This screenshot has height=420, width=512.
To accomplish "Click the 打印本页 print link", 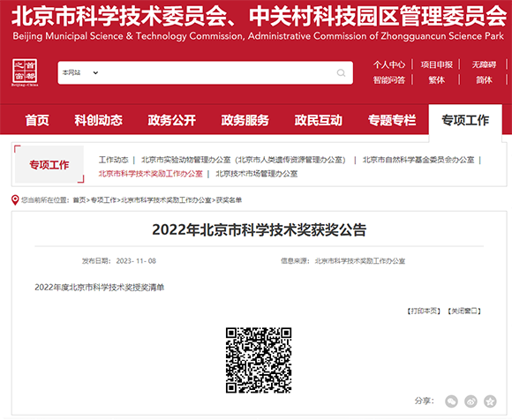I will (x=424, y=311).
